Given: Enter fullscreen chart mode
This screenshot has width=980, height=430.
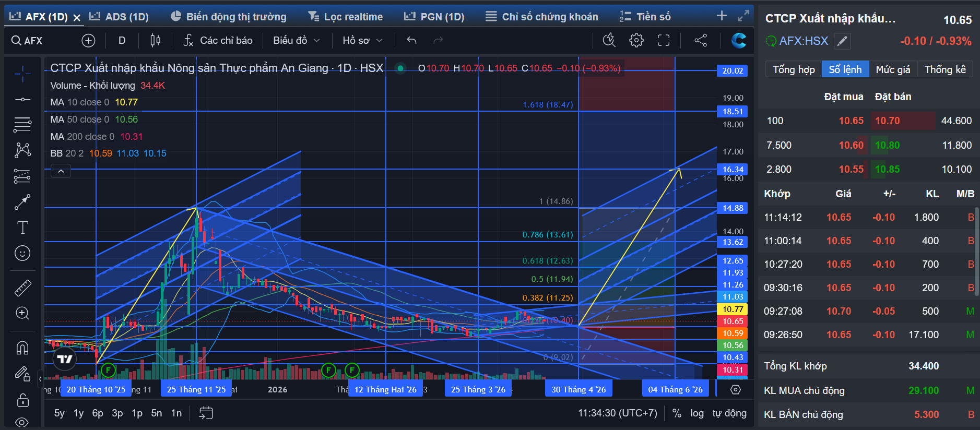Looking at the screenshot, I should pos(664,40).
